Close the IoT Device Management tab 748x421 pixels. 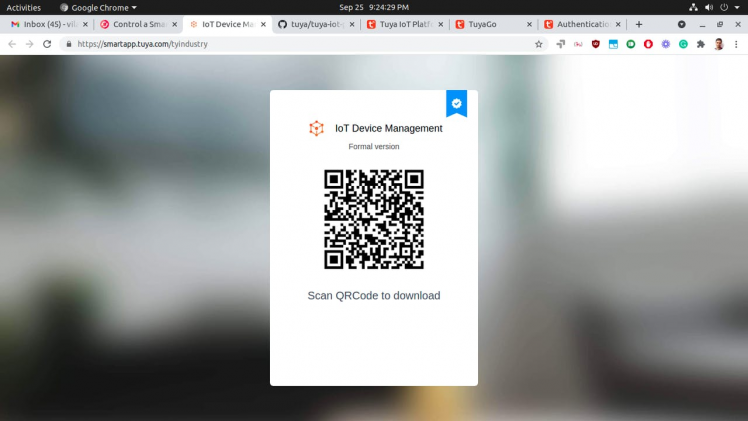[263, 24]
